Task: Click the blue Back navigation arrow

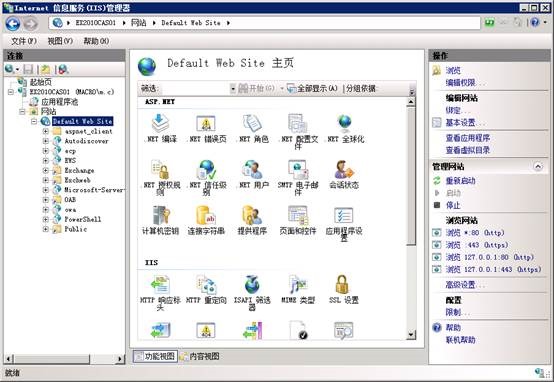Action: 13,24
